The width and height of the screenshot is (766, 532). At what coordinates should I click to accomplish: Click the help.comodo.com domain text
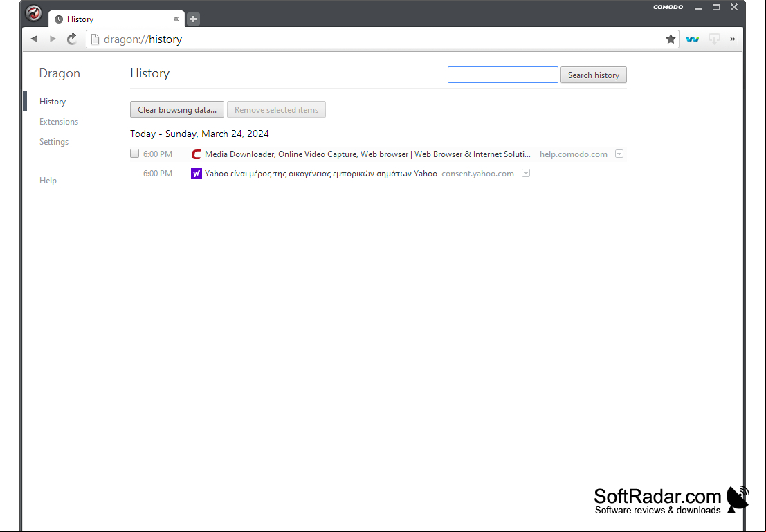coord(574,154)
